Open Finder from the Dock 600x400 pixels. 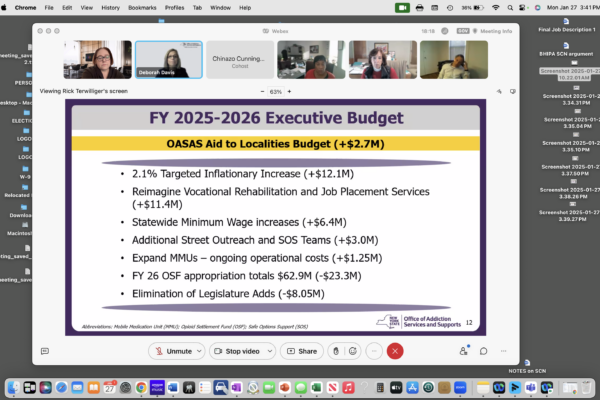[x=14, y=388]
